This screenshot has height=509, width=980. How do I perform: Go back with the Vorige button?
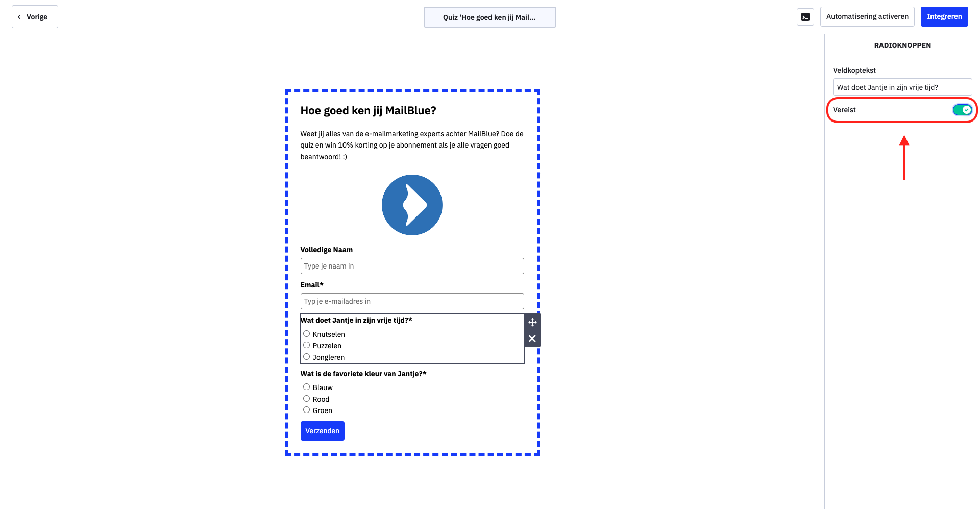[35, 17]
